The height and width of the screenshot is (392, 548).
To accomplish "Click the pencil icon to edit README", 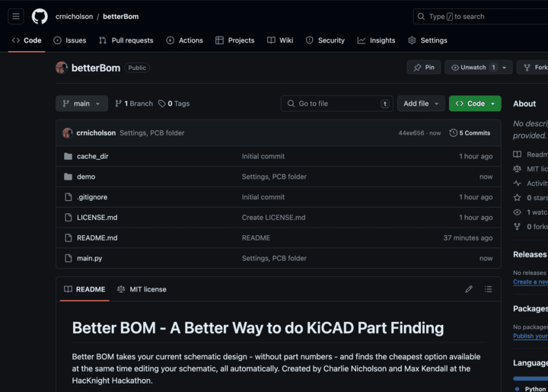I will [469, 289].
